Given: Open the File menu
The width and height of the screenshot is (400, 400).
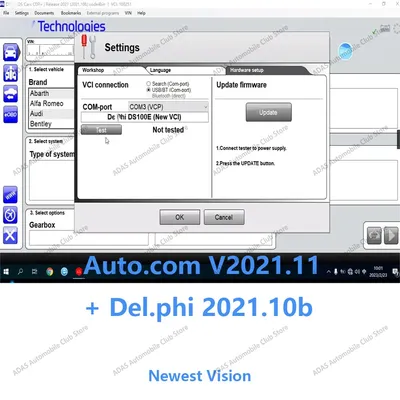Looking at the screenshot, I should tap(6, 13).
